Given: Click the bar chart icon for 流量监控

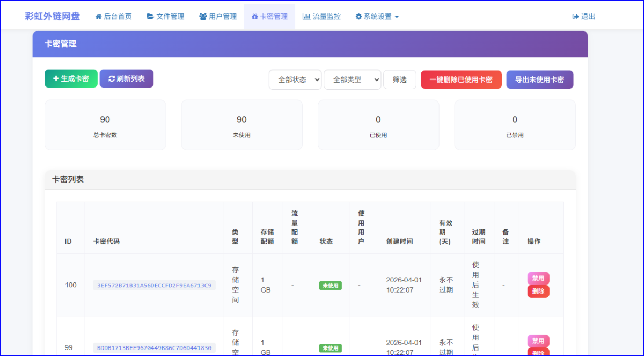Looking at the screenshot, I should (x=306, y=17).
